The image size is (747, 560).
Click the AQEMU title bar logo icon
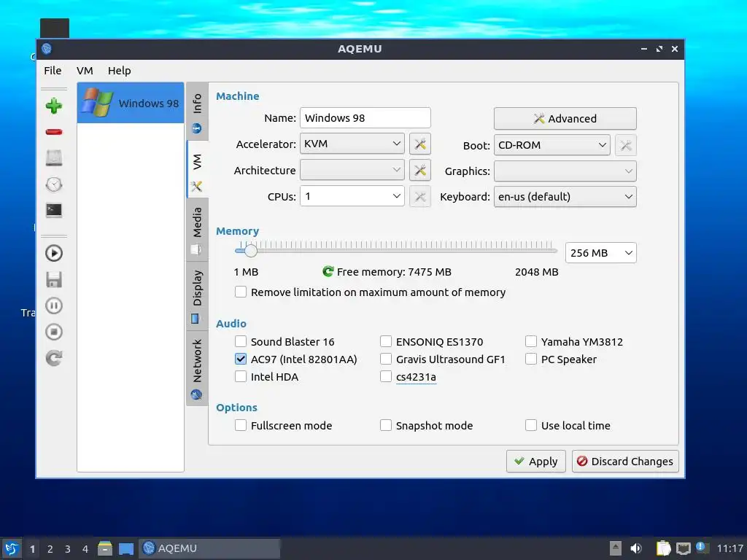pyautogui.click(x=46, y=49)
